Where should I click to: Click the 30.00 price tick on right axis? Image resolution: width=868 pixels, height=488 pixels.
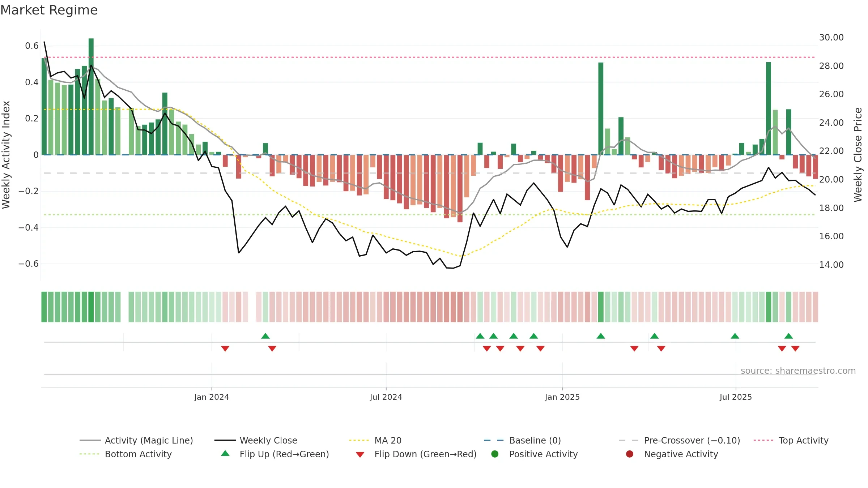click(831, 38)
